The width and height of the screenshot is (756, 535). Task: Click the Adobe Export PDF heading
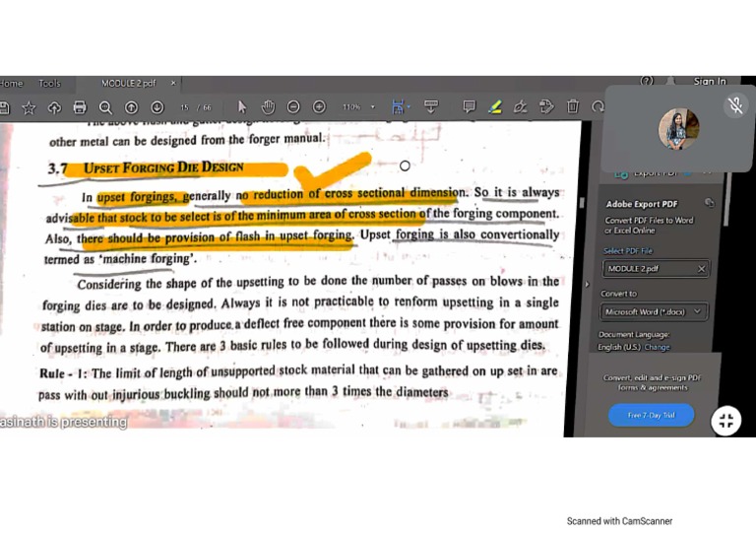pos(642,204)
